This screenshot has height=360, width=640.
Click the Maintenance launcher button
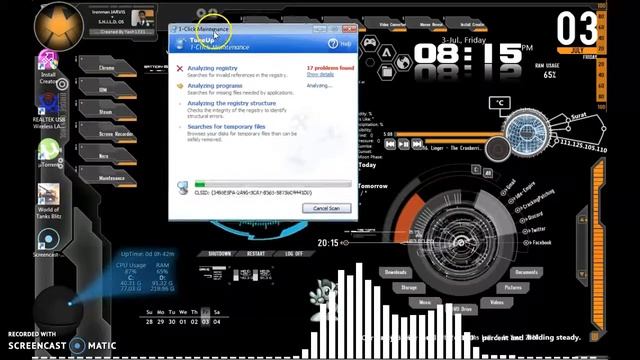coord(107,177)
